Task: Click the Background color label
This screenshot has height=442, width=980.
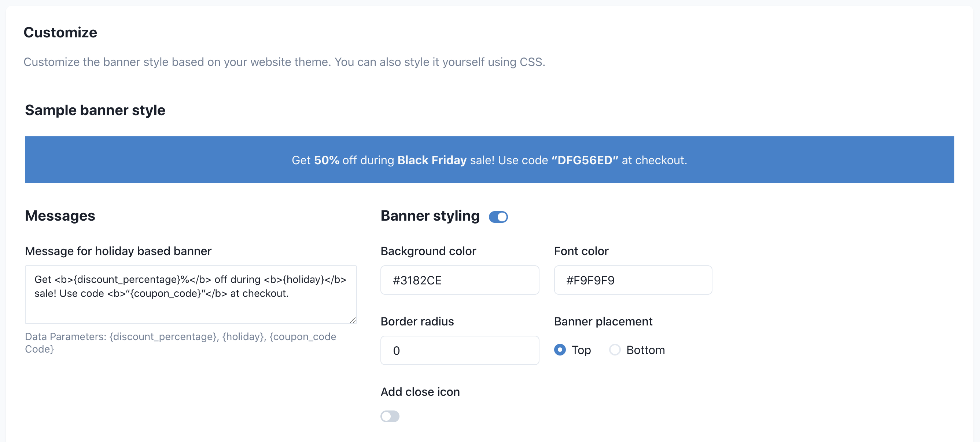Action: click(428, 251)
